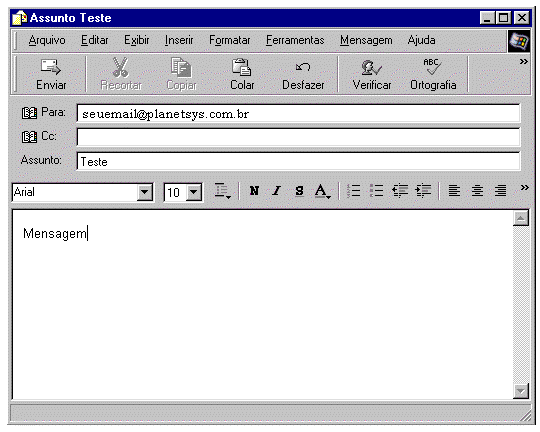
Task: Toggle underline (S) formatting
Action: 299,191
